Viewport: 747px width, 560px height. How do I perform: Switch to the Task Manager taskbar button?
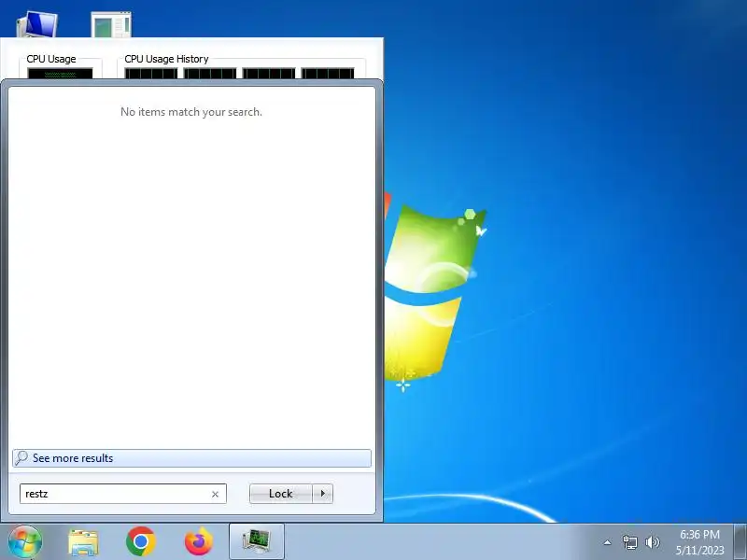coord(257,541)
